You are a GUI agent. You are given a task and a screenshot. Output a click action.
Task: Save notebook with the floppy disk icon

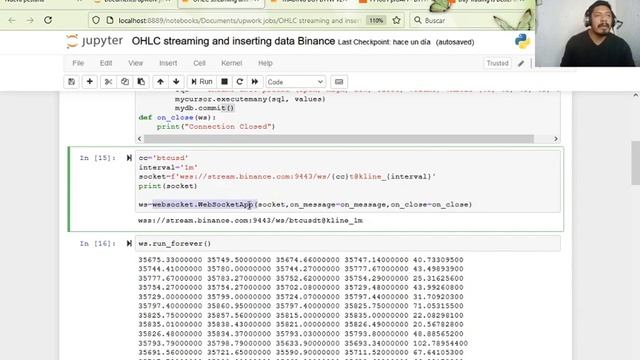pyautogui.click(x=71, y=82)
